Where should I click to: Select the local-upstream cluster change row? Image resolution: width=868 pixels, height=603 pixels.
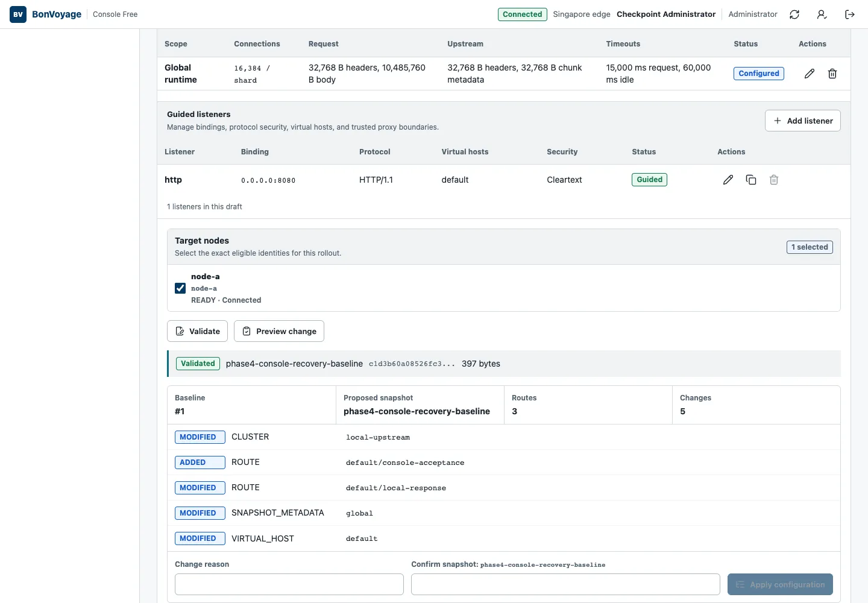504,437
